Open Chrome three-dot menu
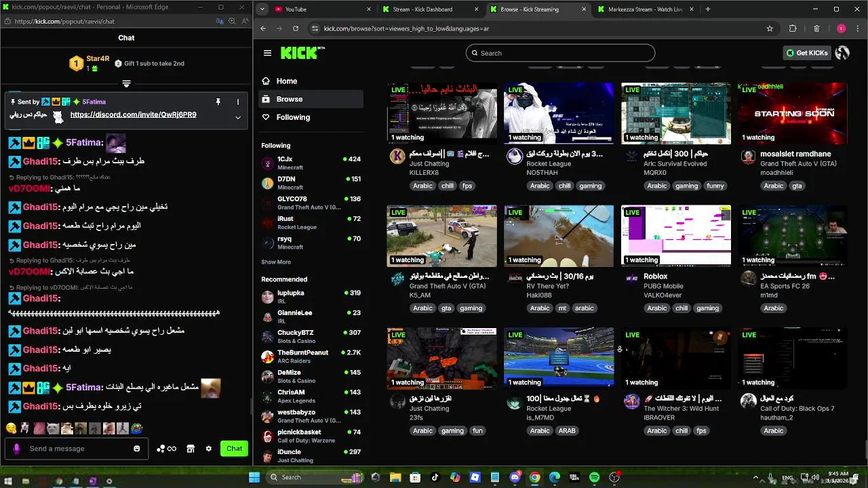The width and height of the screenshot is (868, 488). [859, 28]
